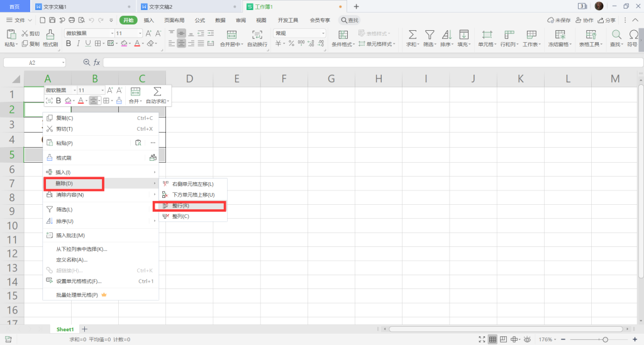Click the 复制 copy button in ribbon
The width and height of the screenshot is (644, 345).
31,44
